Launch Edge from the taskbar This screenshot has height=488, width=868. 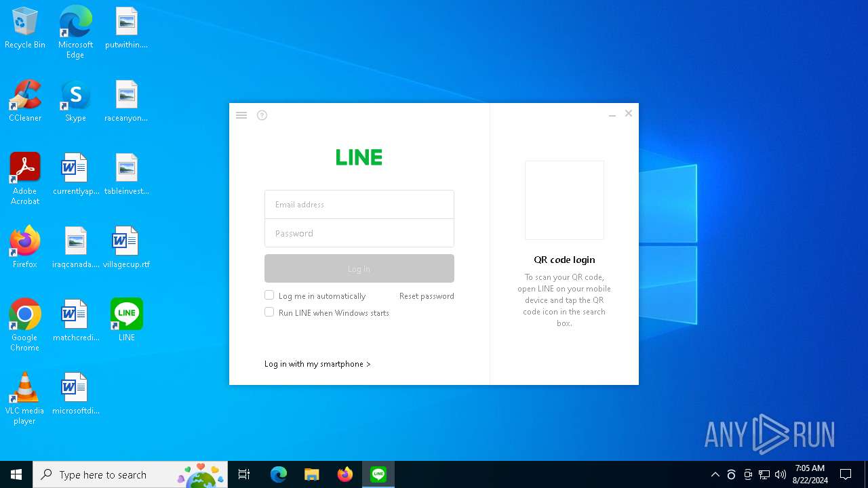(x=279, y=474)
